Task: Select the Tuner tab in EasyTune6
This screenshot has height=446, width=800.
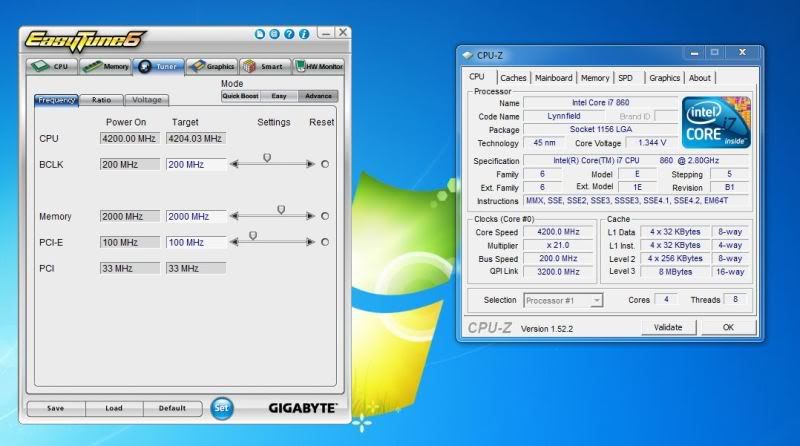Action: coord(159,66)
